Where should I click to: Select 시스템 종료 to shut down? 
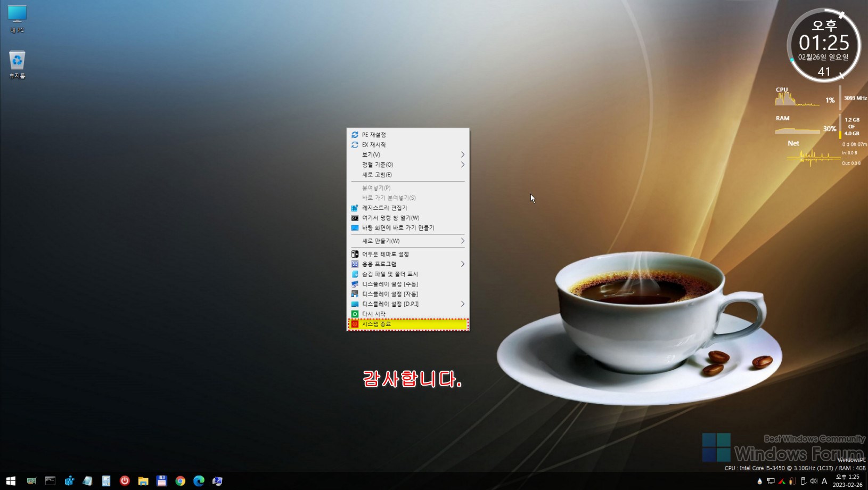point(408,324)
